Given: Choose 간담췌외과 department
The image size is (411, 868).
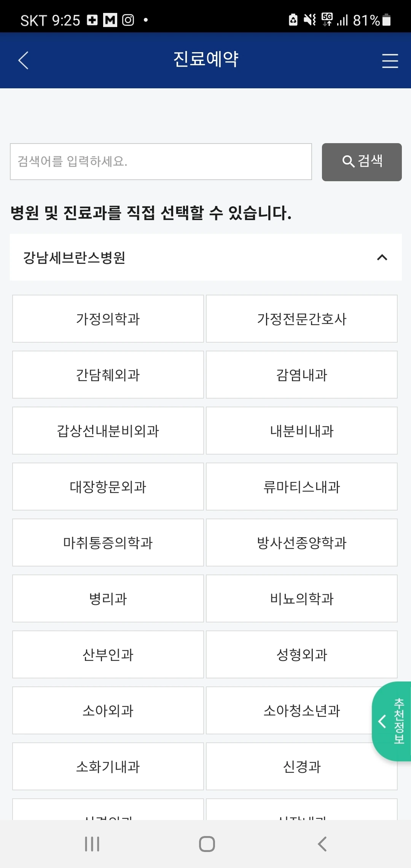Looking at the screenshot, I should 108,375.
